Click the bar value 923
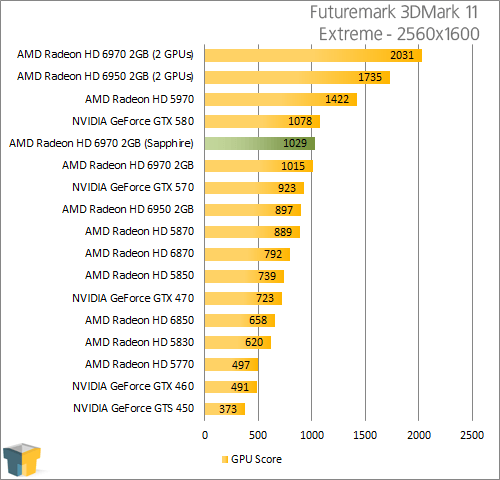Viewport: 500px width, 480px height. tap(287, 188)
